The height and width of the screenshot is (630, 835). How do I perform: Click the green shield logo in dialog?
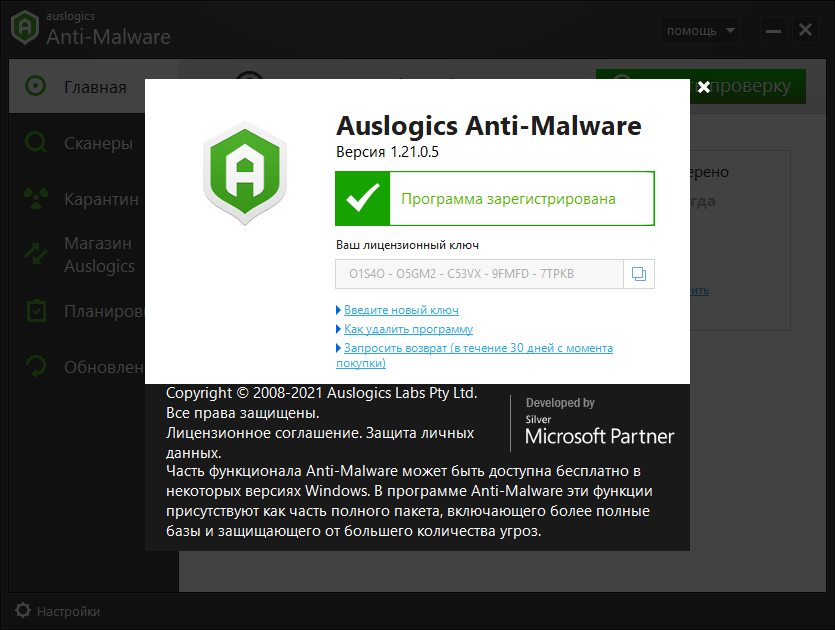245,174
